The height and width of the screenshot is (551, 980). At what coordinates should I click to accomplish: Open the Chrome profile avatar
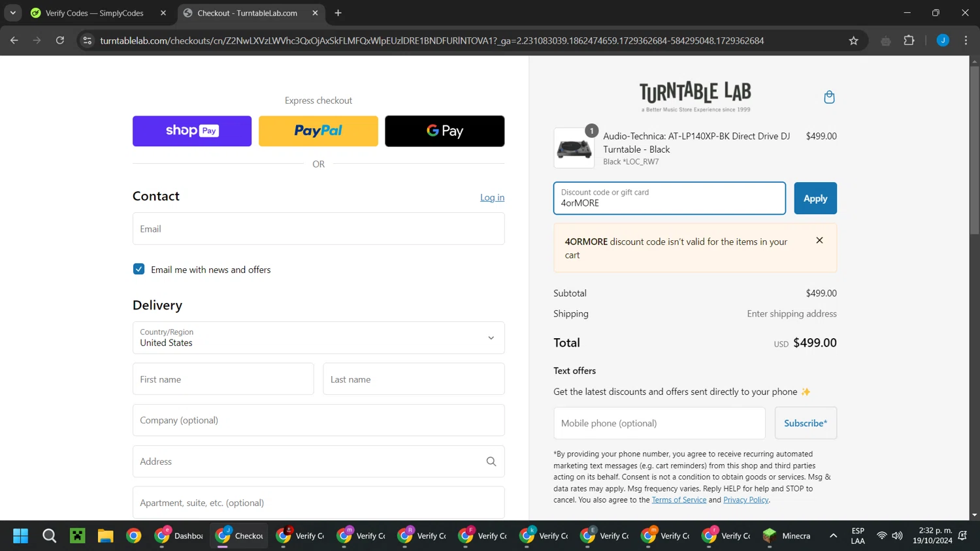point(943,40)
